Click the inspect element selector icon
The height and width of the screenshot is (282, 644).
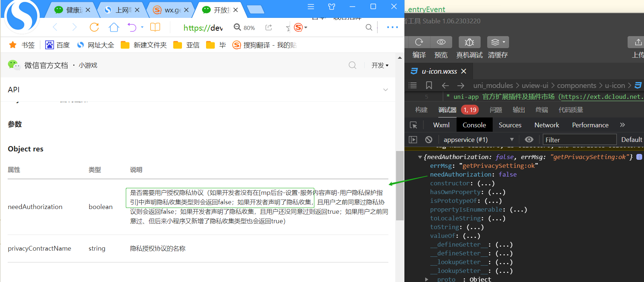(x=414, y=125)
